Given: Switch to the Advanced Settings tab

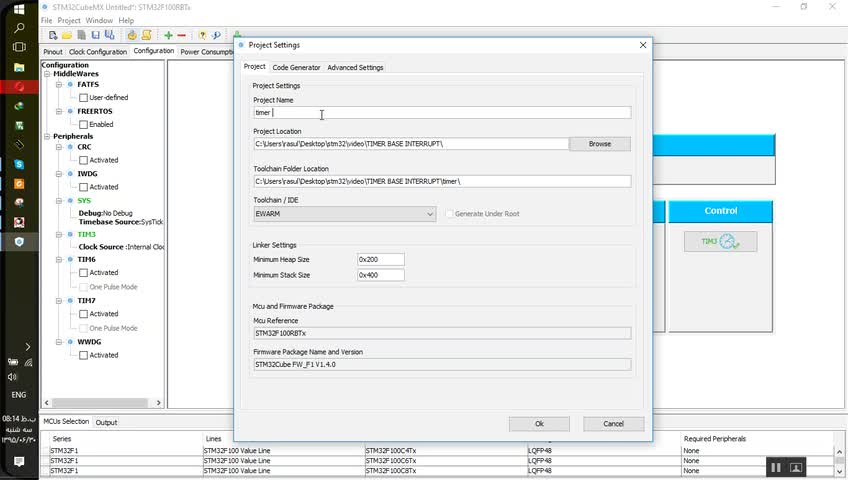Looking at the screenshot, I should click(355, 68).
